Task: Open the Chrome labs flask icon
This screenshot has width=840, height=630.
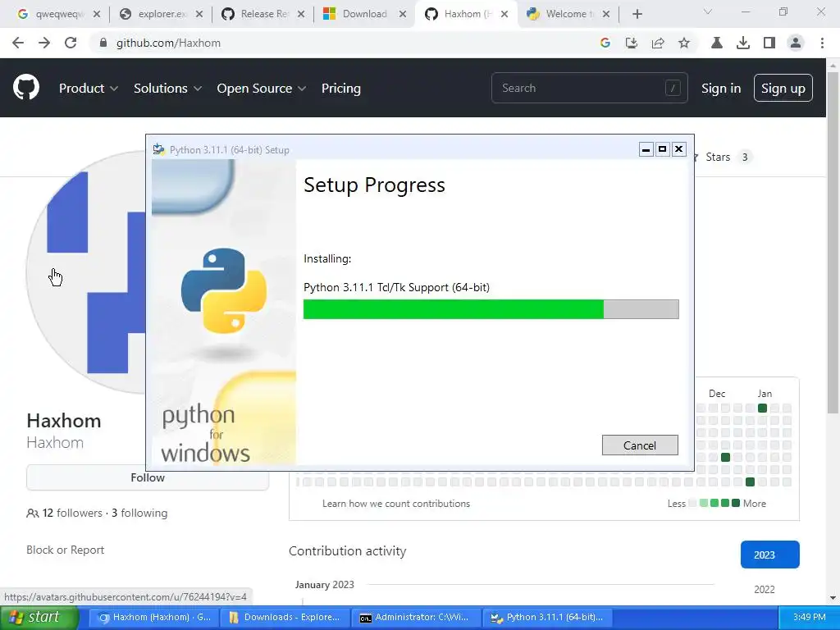Action: (717, 43)
